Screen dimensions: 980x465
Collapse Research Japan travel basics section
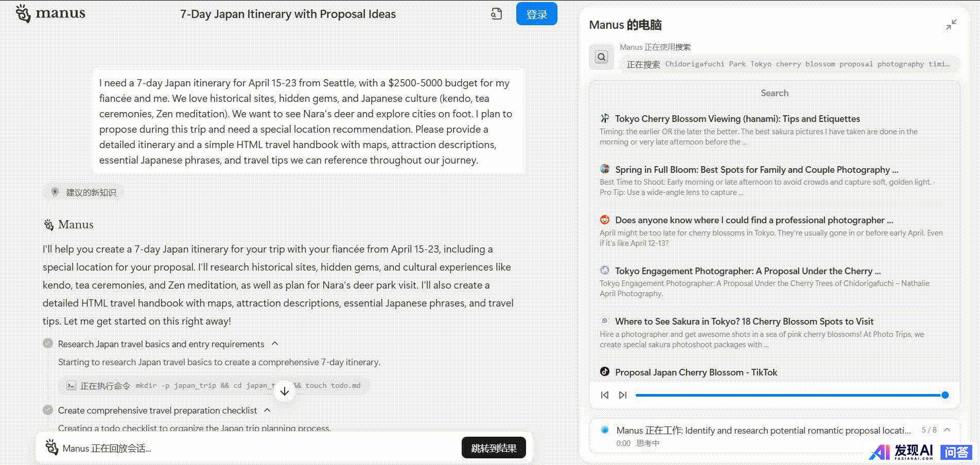(x=275, y=344)
